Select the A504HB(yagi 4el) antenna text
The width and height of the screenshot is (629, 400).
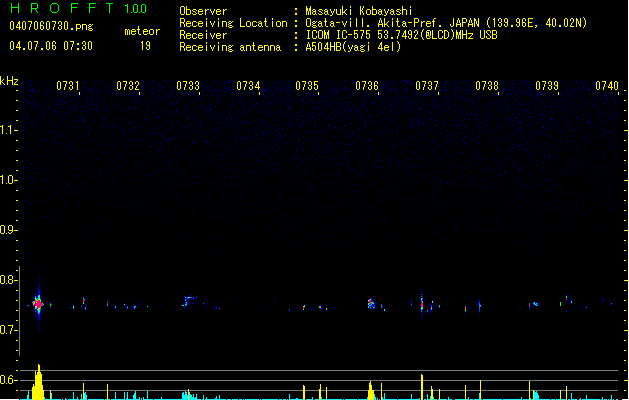click(x=353, y=47)
